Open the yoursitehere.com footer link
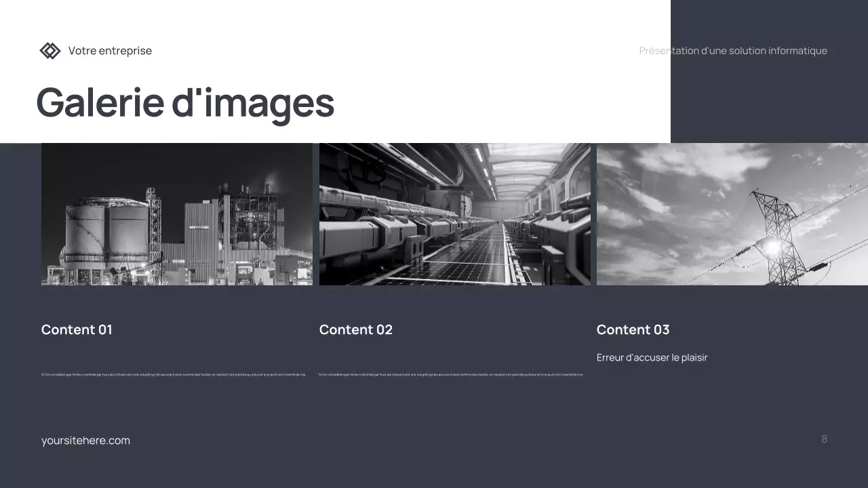The image size is (868, 488). click(x=85, y=441)
